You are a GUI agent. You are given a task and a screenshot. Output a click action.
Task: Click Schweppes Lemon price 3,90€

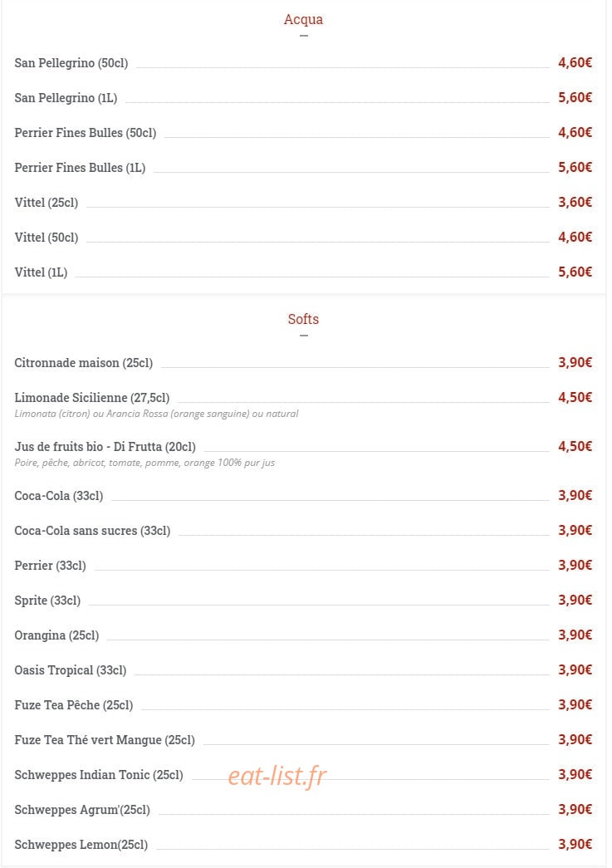pos(575,844)
